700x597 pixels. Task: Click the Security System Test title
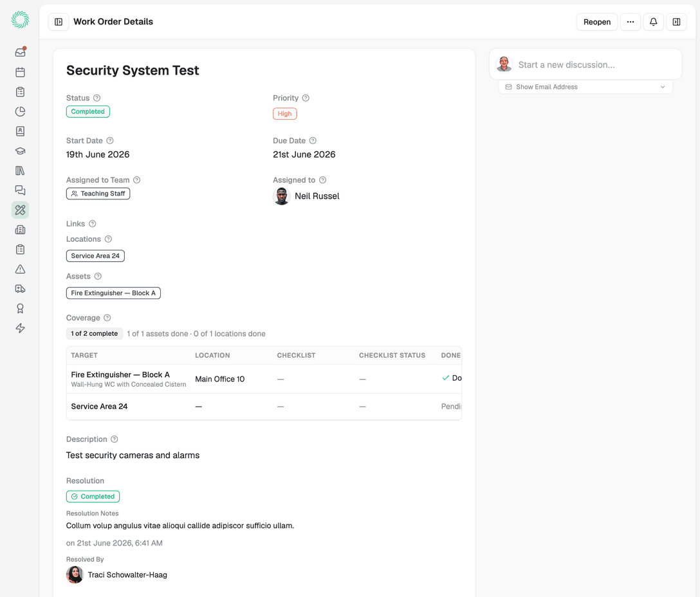[133, 71]
